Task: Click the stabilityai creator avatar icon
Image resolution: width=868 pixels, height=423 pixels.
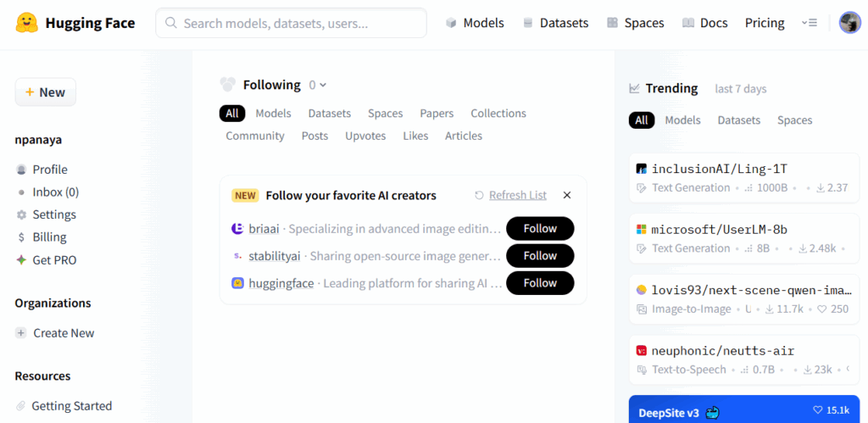Action: (237, 255)
